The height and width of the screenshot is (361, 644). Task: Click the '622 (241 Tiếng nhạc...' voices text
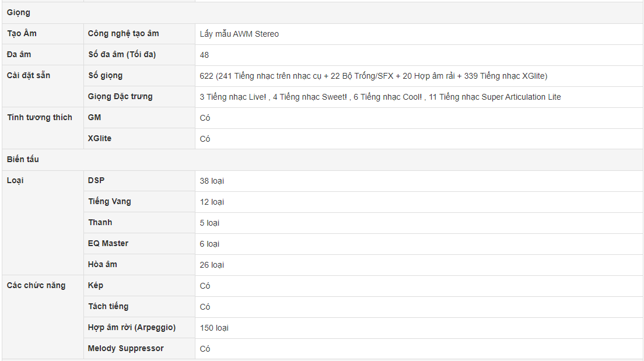pyautogui.click(x=373, y=76)
